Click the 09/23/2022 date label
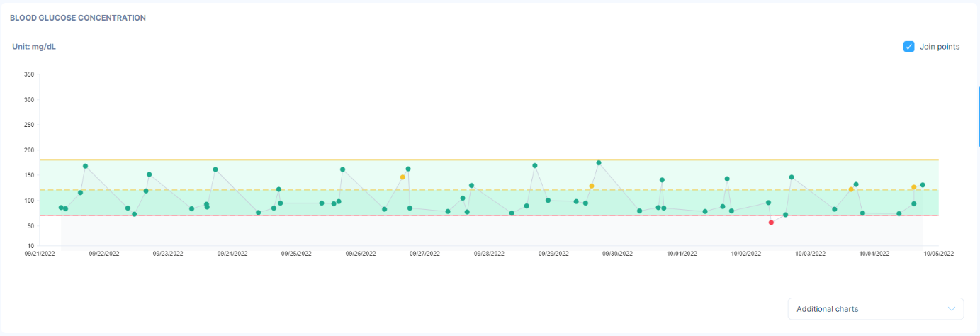This screenshot has width=980, height=336. 168,253
